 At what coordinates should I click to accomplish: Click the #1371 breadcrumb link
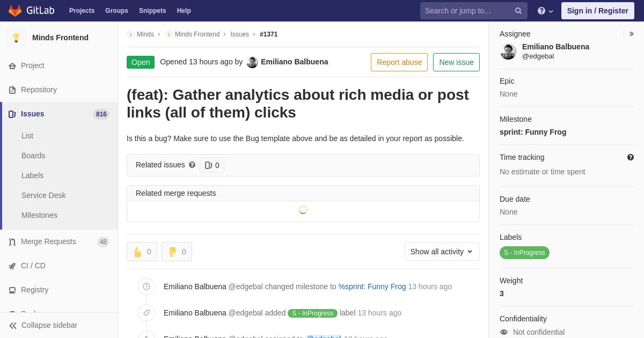click(x=269, y=34)
